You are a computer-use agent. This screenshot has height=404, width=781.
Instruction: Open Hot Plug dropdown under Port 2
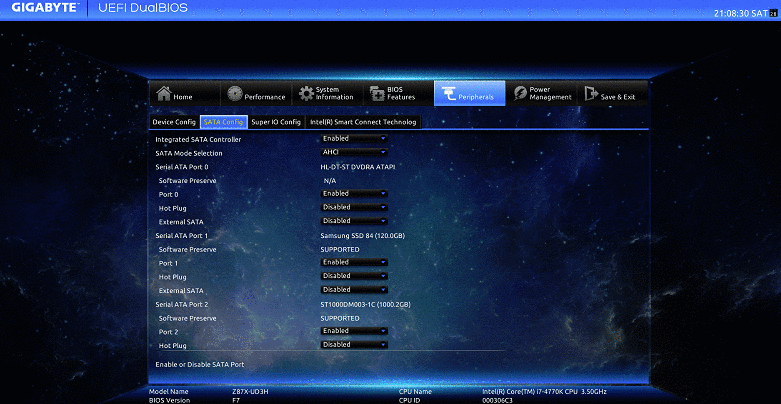[x=354, y=345]
